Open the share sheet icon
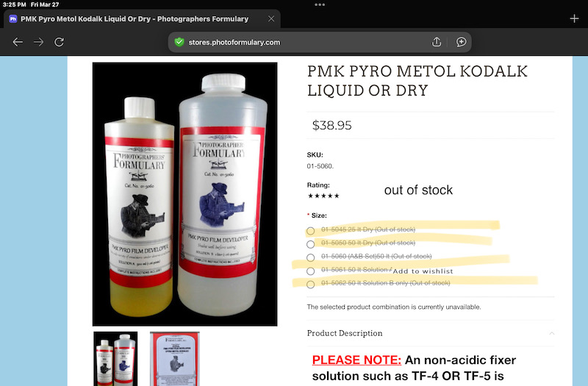Screen dimensions: 588x386 (437, 42)
